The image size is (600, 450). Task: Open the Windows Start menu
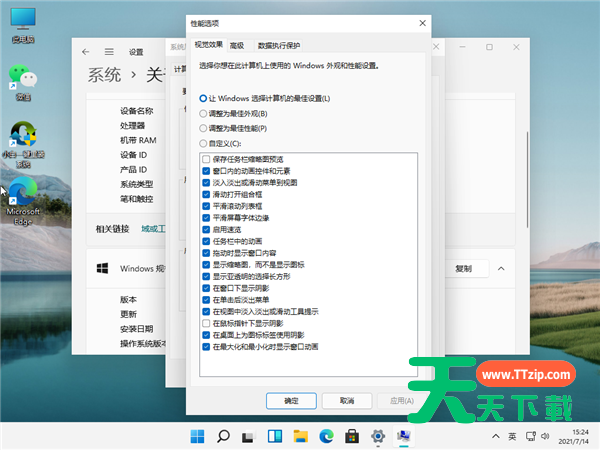click(197, 437)
